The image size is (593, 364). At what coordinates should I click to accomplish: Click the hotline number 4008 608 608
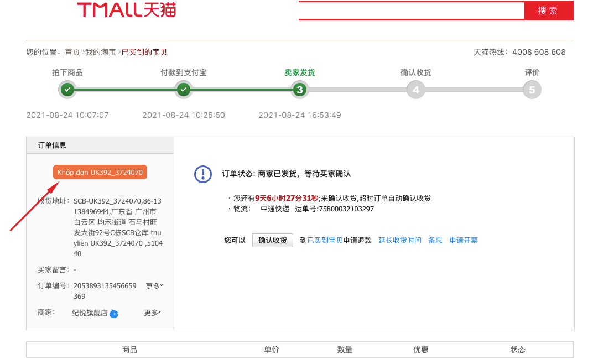coord(539,52)
